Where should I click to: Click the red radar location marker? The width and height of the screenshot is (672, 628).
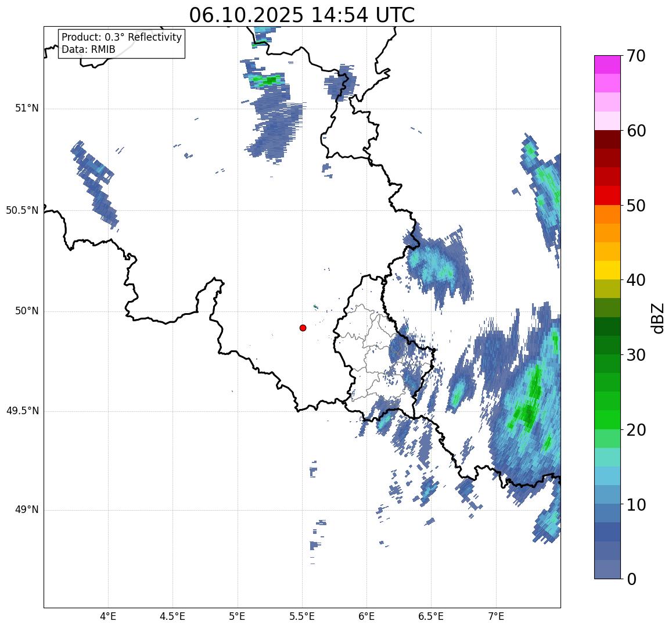pyautogui.click(x=303, y=328)
